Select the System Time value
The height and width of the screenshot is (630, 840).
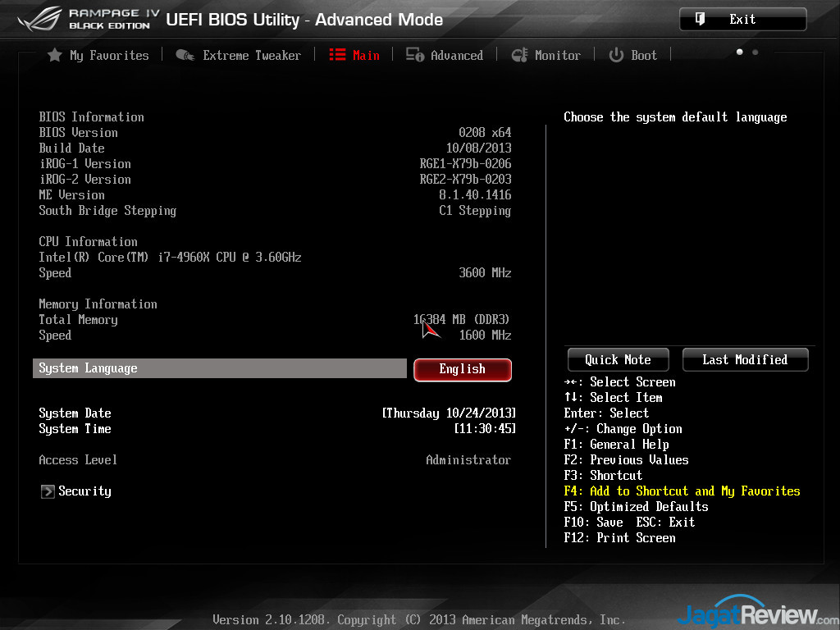(485, 429)
